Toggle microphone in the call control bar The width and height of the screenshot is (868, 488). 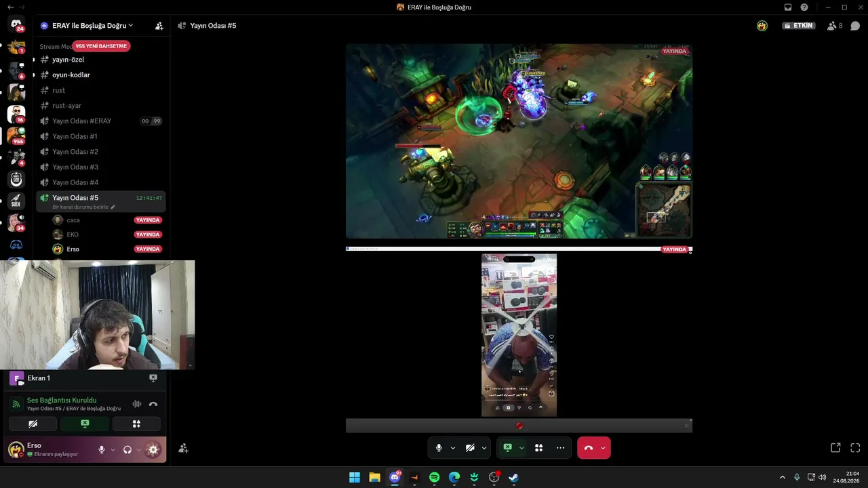pos(439,448)
